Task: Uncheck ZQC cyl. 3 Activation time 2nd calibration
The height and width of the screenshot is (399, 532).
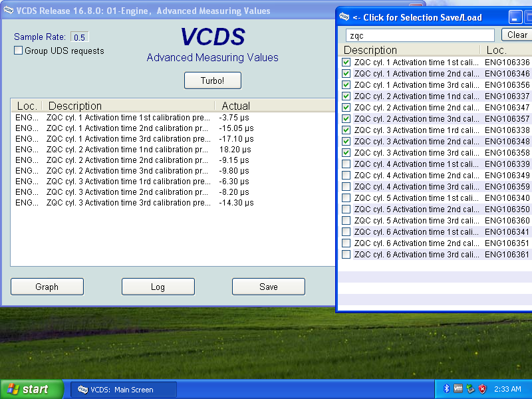Action: (346, 141)
